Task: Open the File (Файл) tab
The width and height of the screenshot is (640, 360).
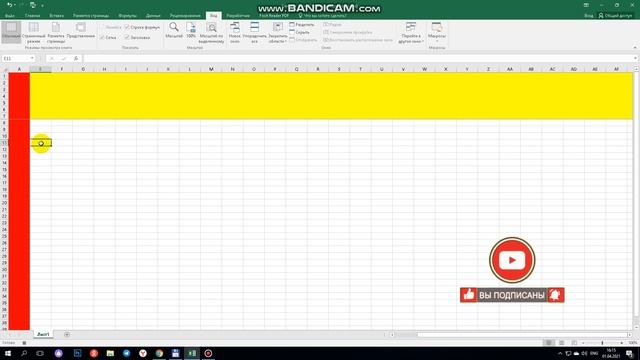Action: (x=10, y=16)
